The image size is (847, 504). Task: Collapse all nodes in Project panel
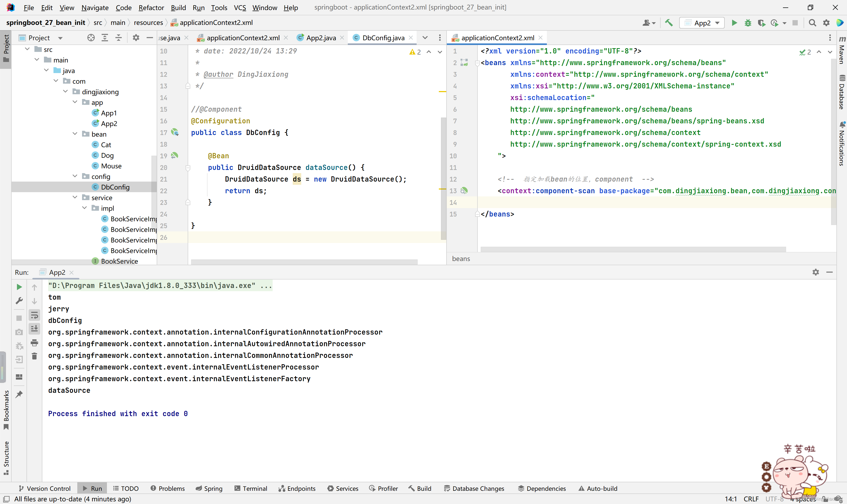(119, 38)
